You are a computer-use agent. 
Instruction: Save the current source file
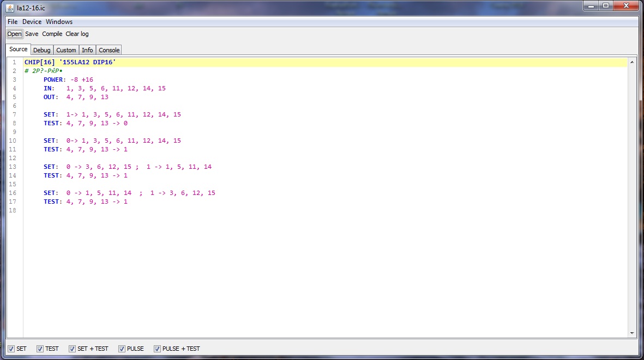[x=32, y=34]
